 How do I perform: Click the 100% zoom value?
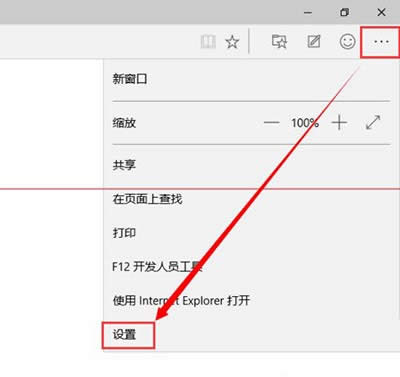[x=305, y=123]
